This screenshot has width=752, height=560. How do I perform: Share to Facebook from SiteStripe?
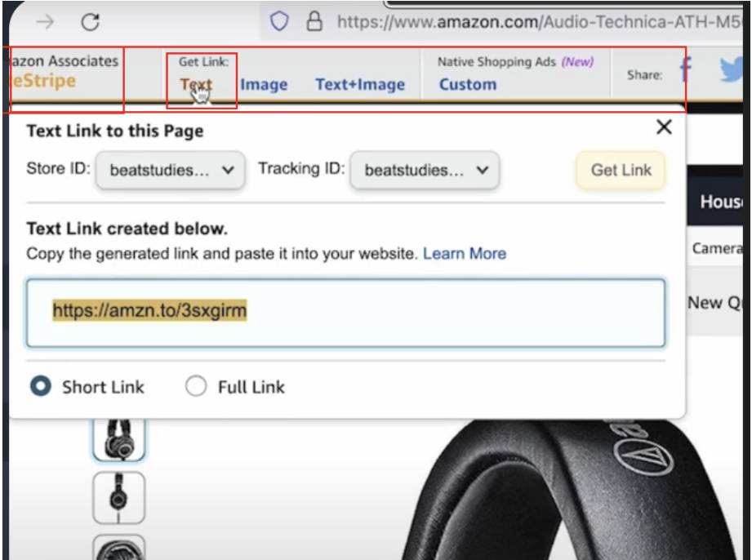tap(686, 69)
